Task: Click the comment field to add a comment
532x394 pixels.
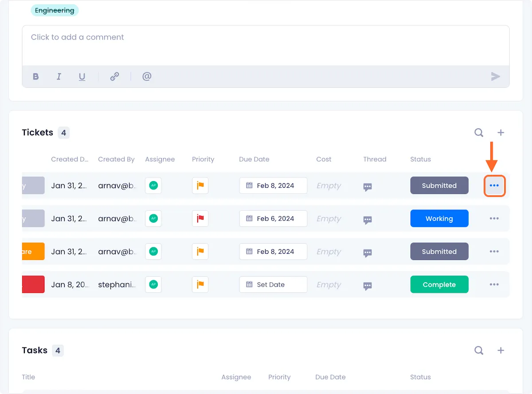Action: click(x=266, y=46)
